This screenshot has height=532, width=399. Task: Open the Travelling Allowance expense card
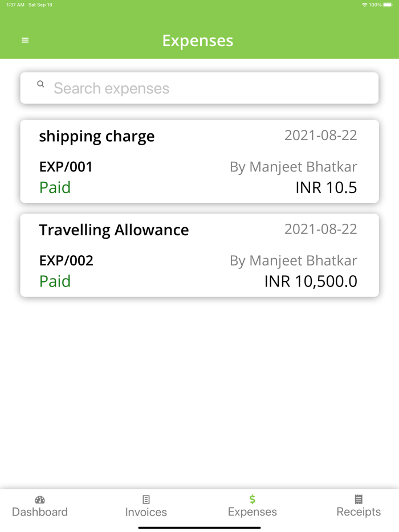pos(199,255)
